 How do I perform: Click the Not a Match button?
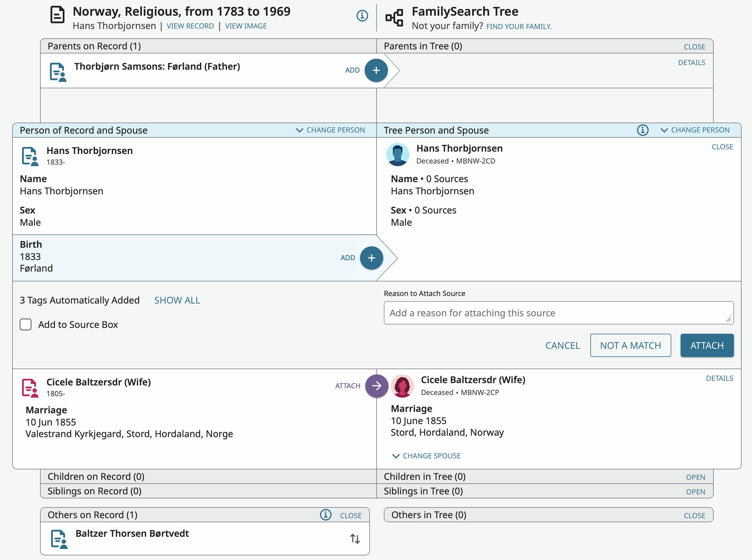[x=630, y=345]
